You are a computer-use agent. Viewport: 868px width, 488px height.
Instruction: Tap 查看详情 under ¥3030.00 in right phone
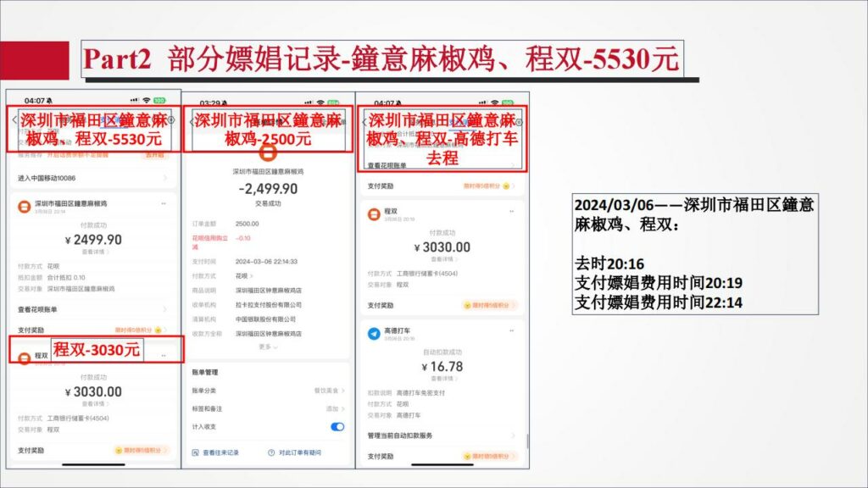coord(443,259)
